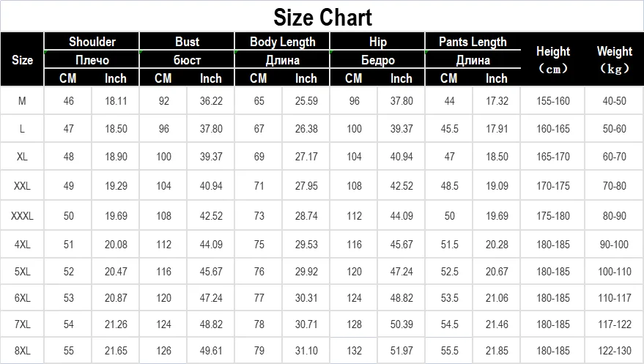
Task: Select the Size header cell
Action: (x=23, y=60)
